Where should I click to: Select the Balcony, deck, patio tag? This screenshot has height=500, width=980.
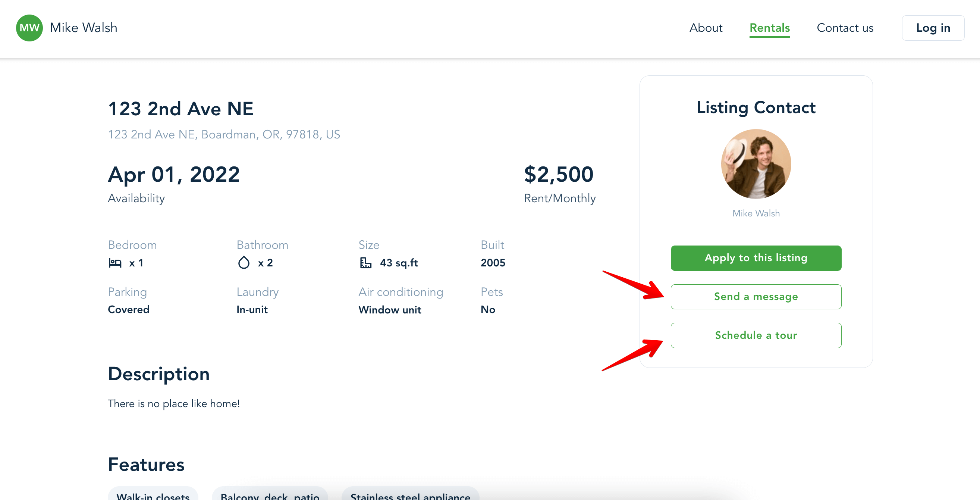270,495
